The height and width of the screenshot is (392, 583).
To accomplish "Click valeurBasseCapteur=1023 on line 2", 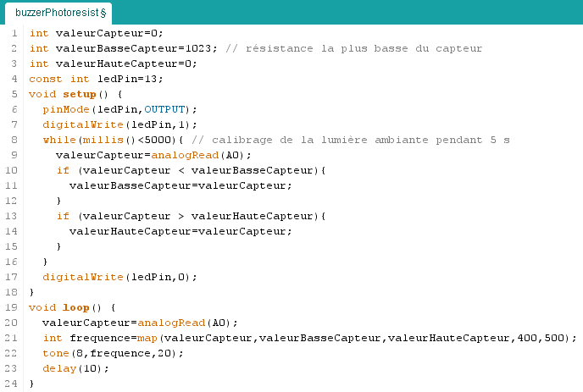I will click(x=123, y=48).
